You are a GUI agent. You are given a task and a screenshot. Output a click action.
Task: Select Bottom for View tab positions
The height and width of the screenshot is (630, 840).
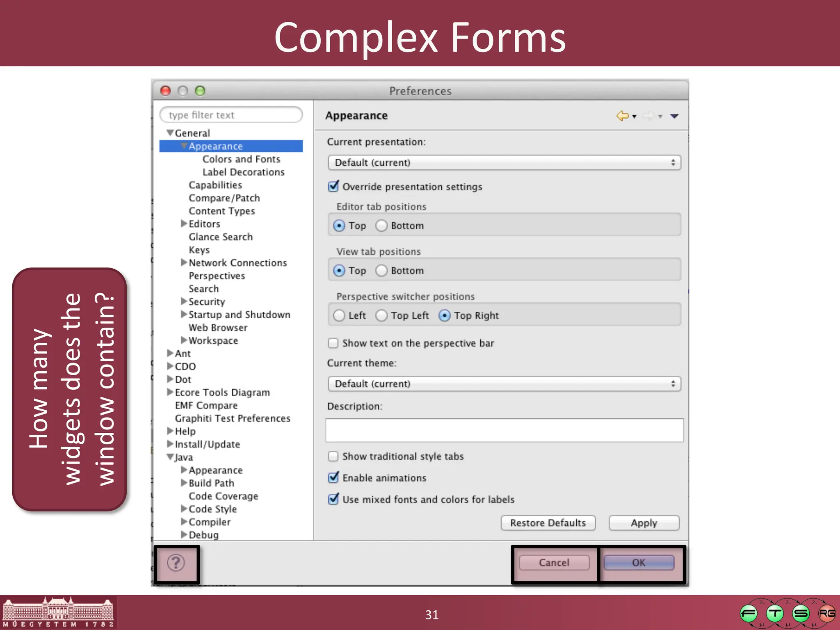(x=381, y=271)
